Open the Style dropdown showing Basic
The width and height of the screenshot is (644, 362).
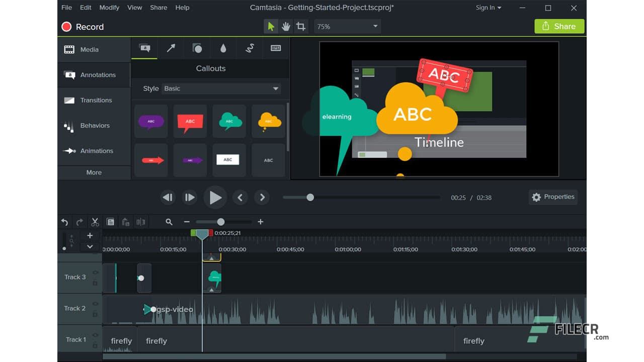click(x=221, y=88)
